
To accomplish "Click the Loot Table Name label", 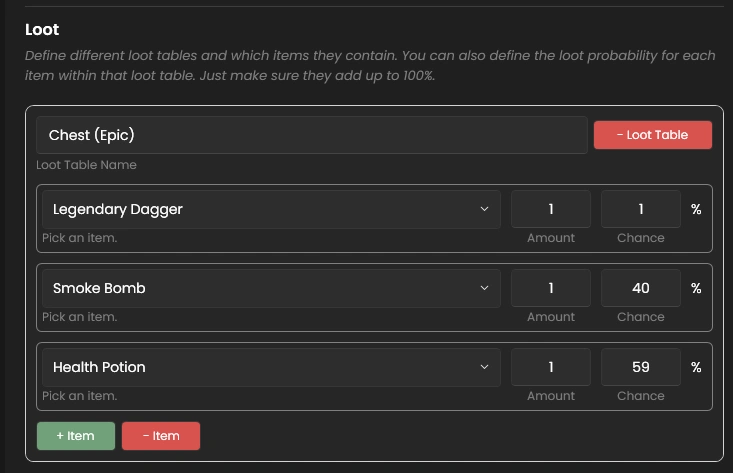I will [x=86, y=165].
